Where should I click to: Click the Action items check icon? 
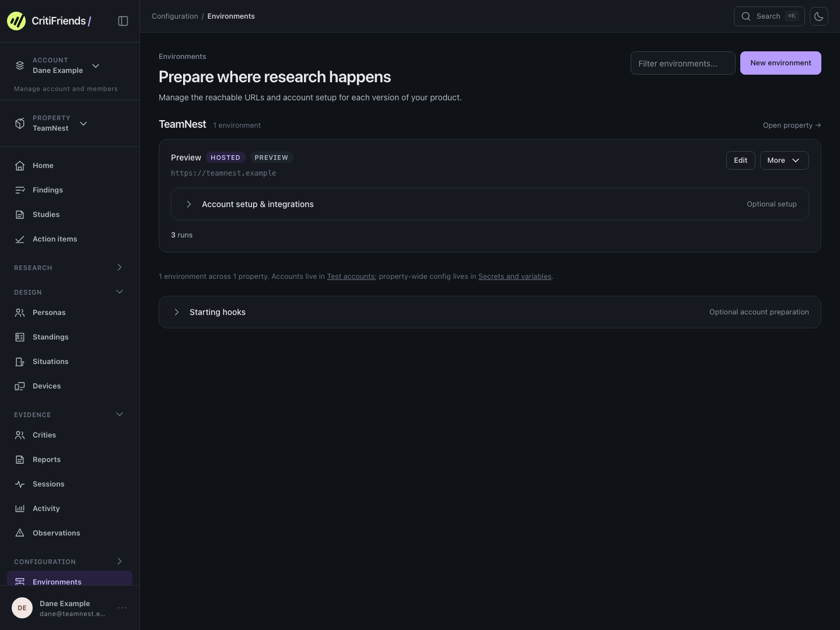point(20,239)
